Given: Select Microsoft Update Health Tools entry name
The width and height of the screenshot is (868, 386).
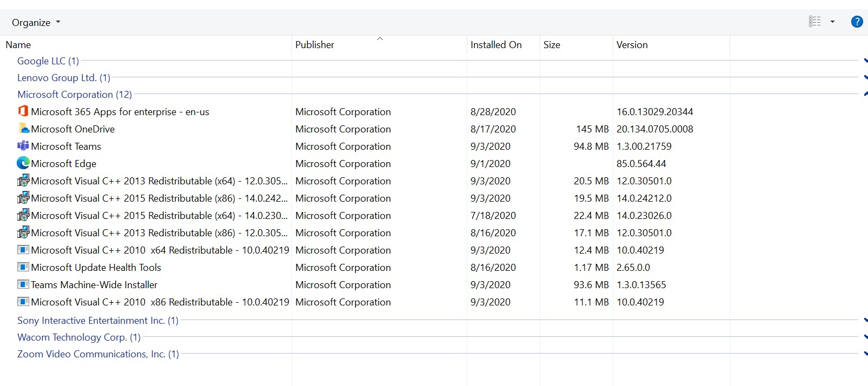Looking at the screenshot, I should [x=96, y=268].
